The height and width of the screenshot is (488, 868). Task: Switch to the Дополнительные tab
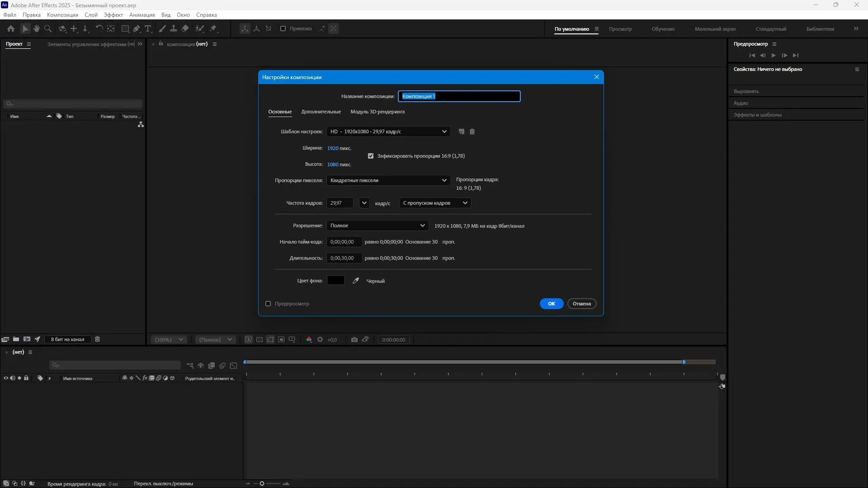pyautogui.click(x=321, y=112)
